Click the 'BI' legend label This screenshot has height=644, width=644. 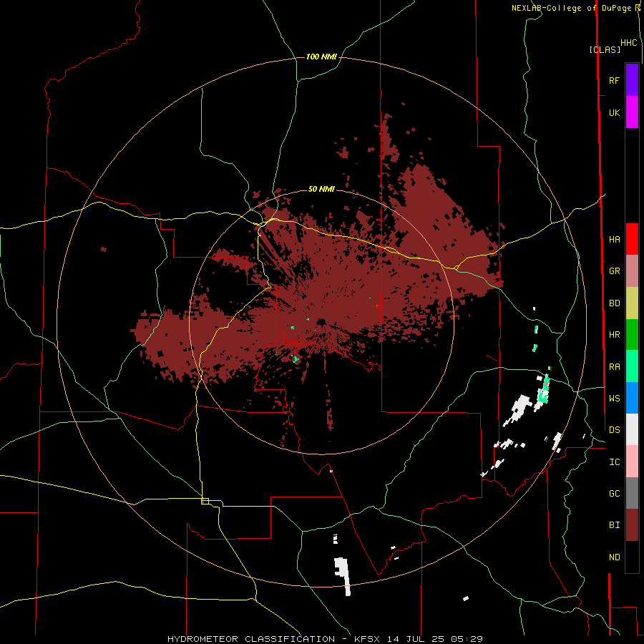coord(614,525)
